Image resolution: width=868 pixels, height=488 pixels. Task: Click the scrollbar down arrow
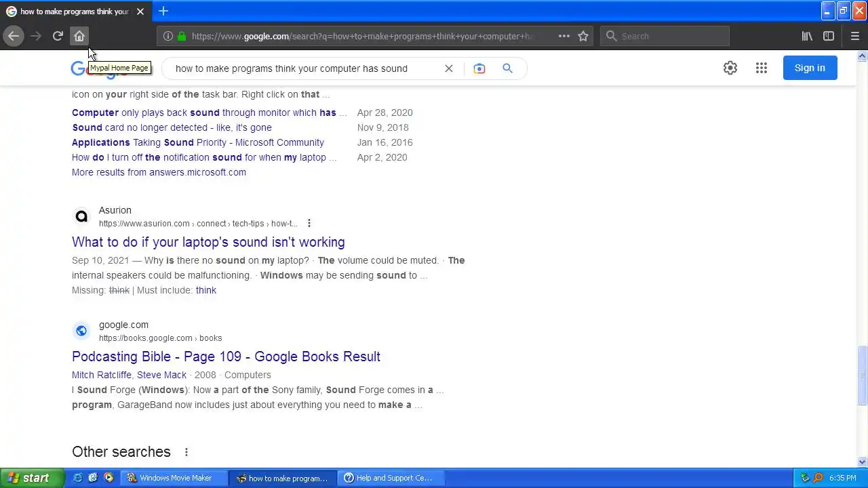pos(863,462)
